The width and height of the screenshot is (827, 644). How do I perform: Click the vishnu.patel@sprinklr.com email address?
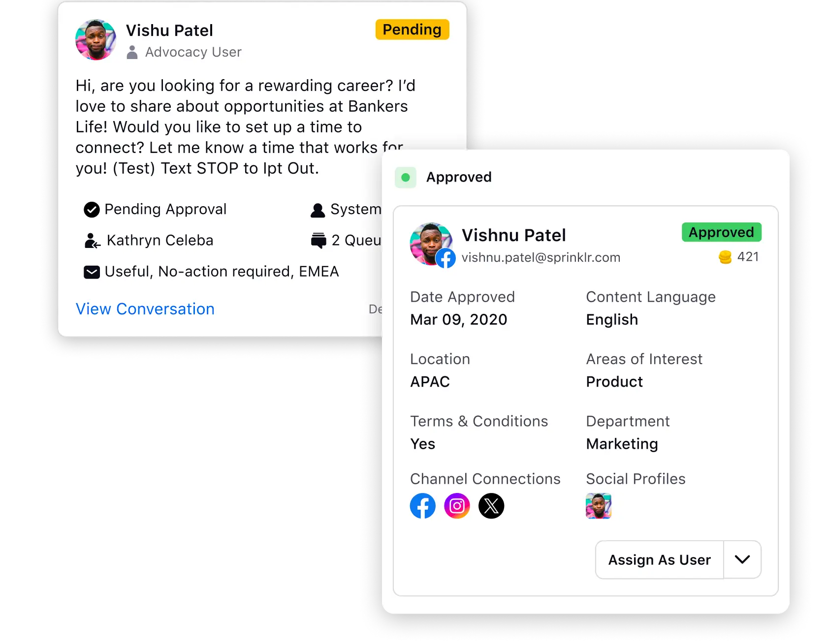click(x=541, y=257)
